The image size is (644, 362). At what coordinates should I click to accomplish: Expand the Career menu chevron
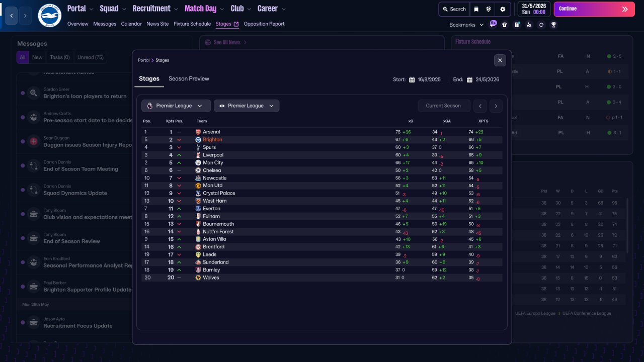[x=283, y=9]
